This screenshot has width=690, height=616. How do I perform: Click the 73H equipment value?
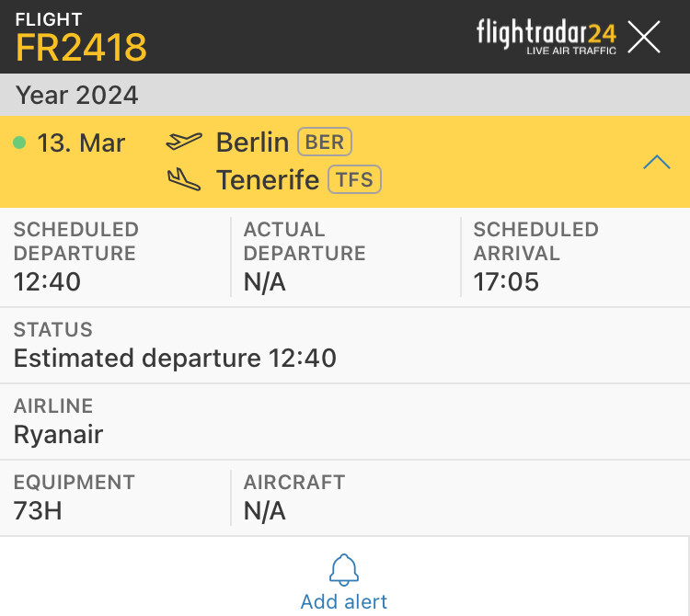38,510
